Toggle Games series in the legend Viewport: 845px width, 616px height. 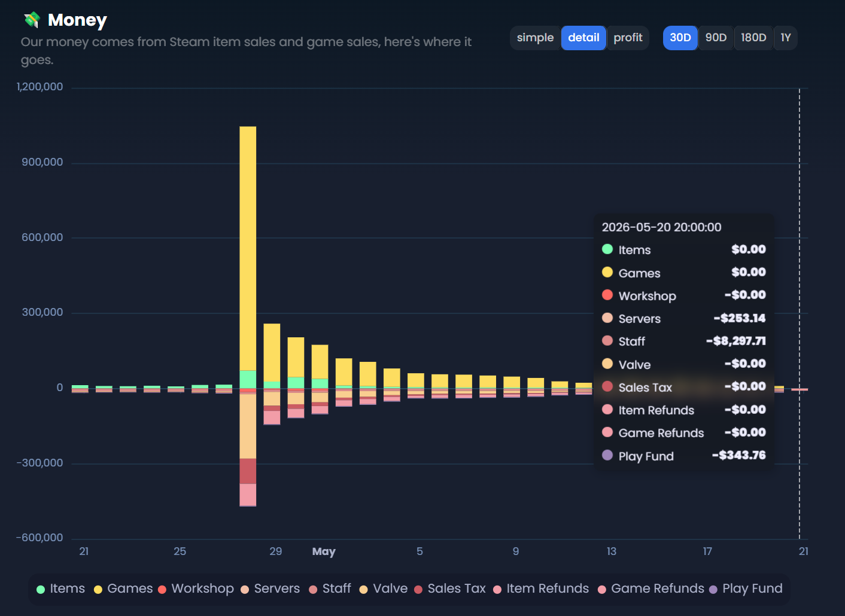[x=123, y=589]
